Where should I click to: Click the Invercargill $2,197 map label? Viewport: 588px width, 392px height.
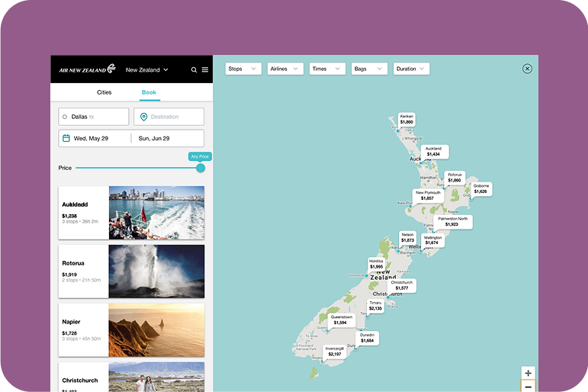point(335,352)
